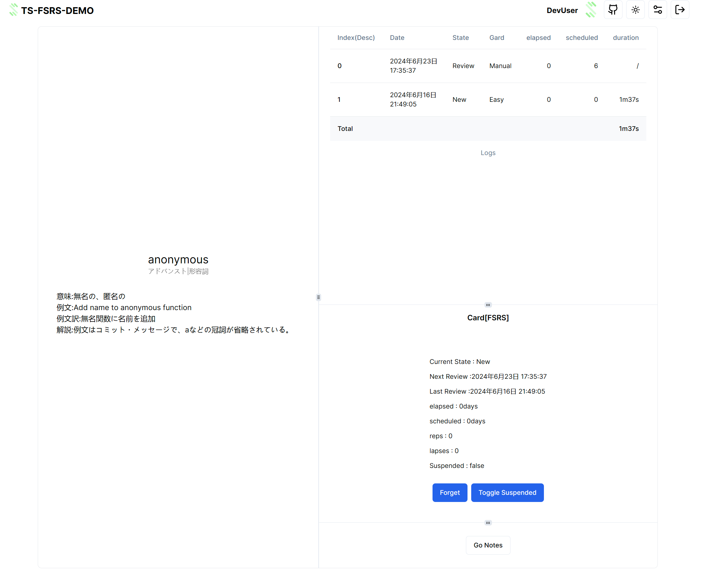The image size is (728, 575).
Task: Click resize handle above Go Notes
Action: 488,523
